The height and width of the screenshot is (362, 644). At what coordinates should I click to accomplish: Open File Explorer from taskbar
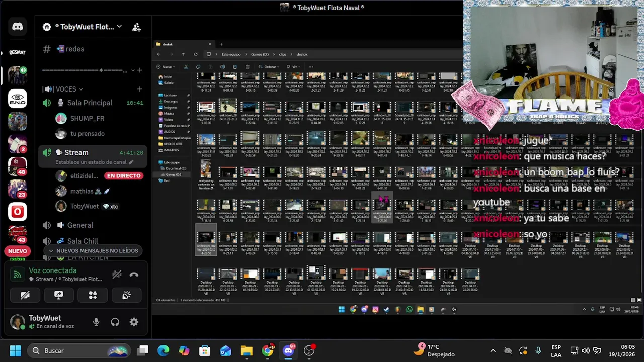(x=246, y=350)
